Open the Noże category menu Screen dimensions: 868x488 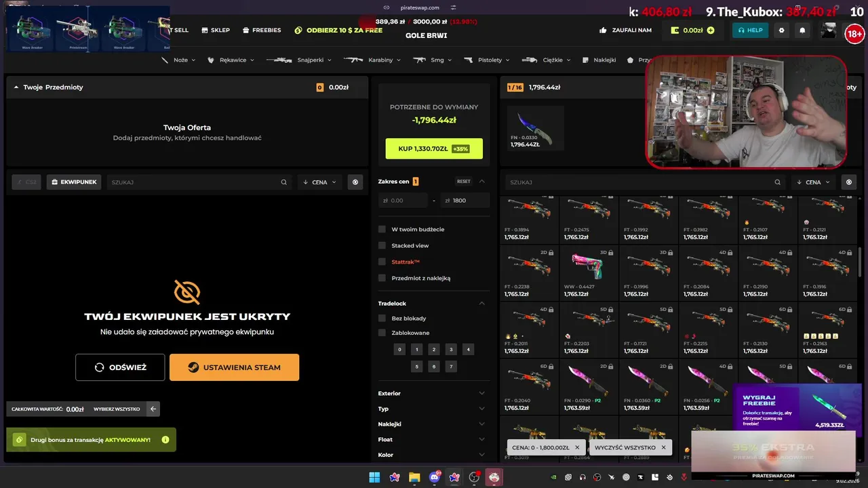178,60
